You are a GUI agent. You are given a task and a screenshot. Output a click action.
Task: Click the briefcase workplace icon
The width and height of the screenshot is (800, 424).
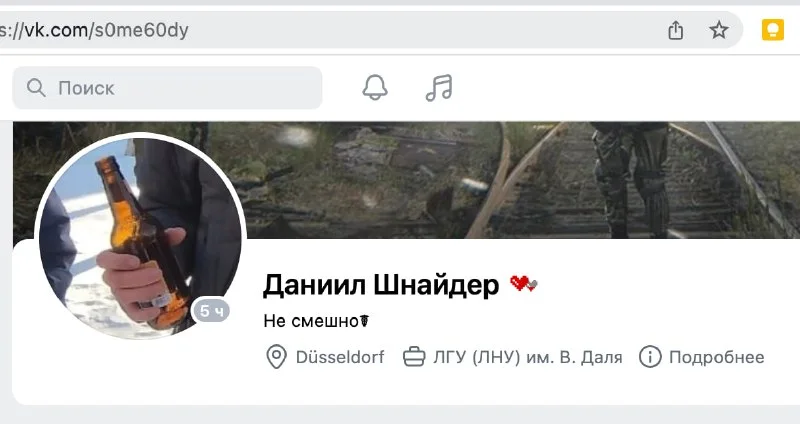point(414,357)
